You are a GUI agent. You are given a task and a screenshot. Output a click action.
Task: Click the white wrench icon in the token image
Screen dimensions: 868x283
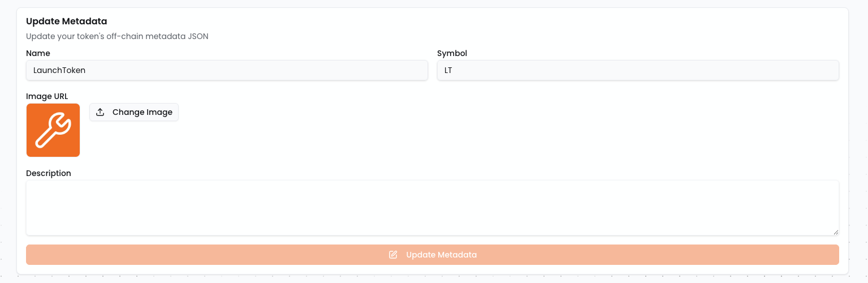pos(53,130)
